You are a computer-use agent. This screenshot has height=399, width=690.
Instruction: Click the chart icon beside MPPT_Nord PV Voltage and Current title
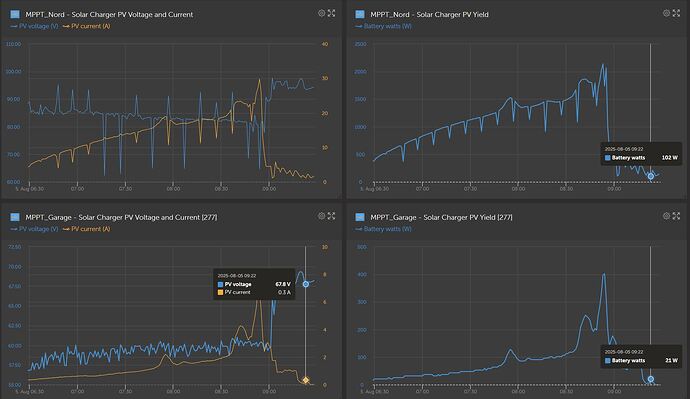pyautogui.click(x=15, y=14)
